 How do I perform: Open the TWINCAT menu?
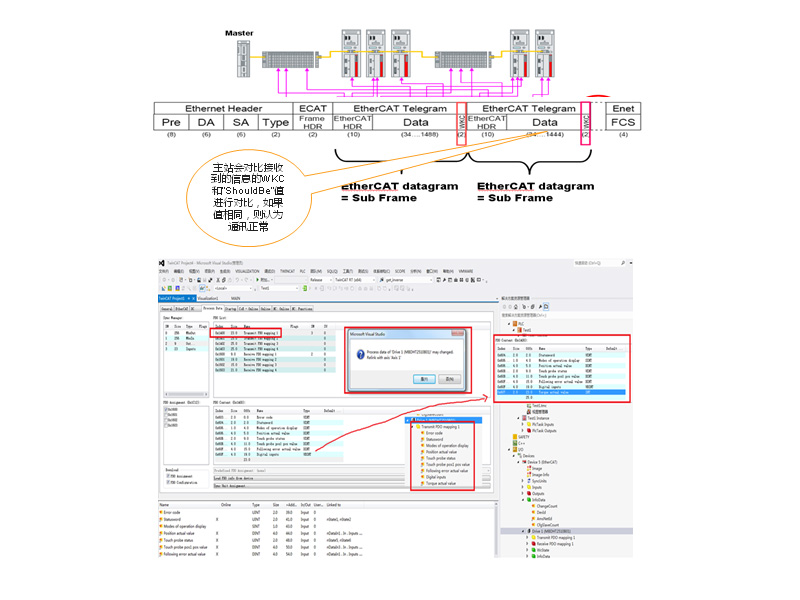tap(287, 271)
